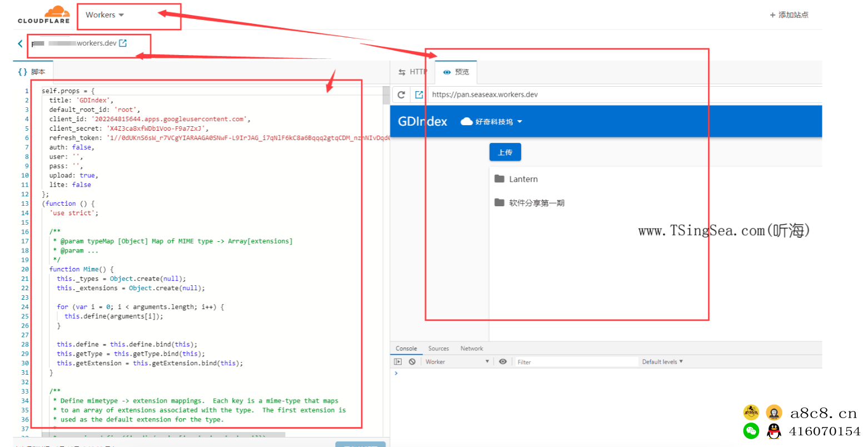Click the curly braces script icon

point(22,72)
